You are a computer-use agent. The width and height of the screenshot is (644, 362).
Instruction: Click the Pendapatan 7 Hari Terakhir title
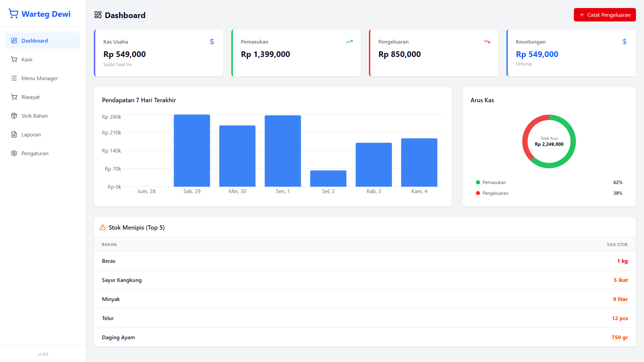point(139,100)
